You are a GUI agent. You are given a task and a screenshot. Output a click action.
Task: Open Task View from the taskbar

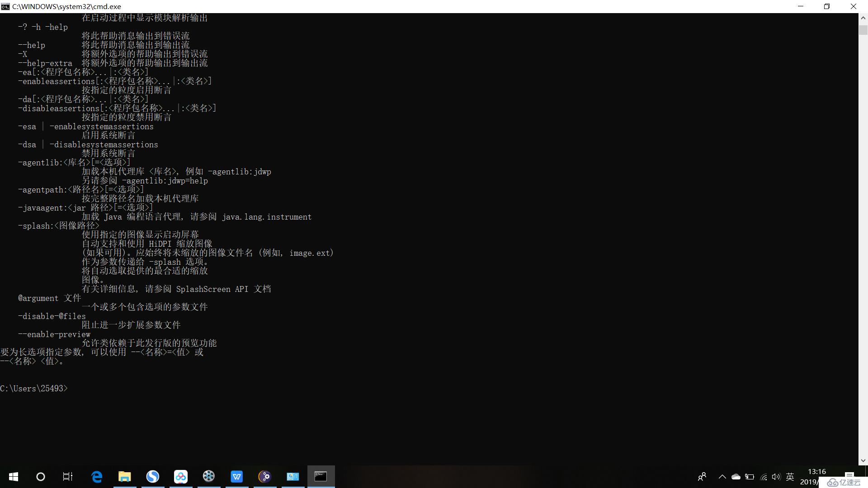coord(68,477)
